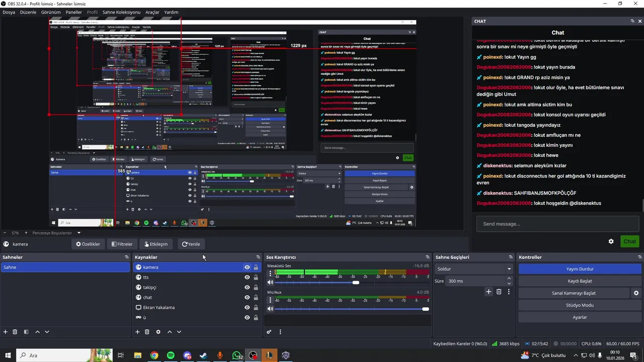Move source down arrow in Kaynaklar
644x362 pixels.
pos(179,332)
